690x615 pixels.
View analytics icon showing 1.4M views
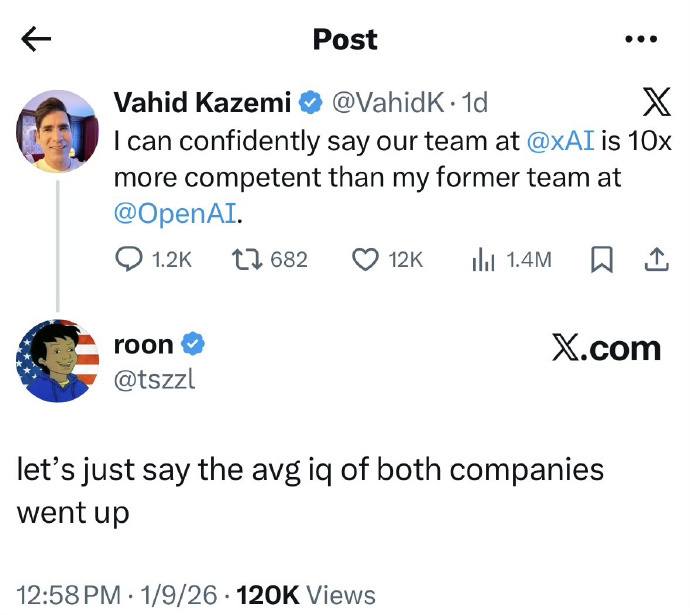pos(484,260)
